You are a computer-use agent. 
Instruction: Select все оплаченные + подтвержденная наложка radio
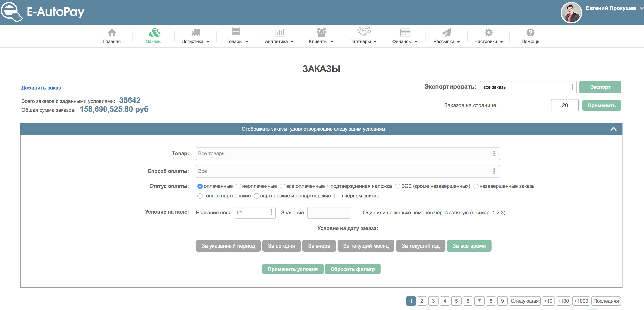282,186
